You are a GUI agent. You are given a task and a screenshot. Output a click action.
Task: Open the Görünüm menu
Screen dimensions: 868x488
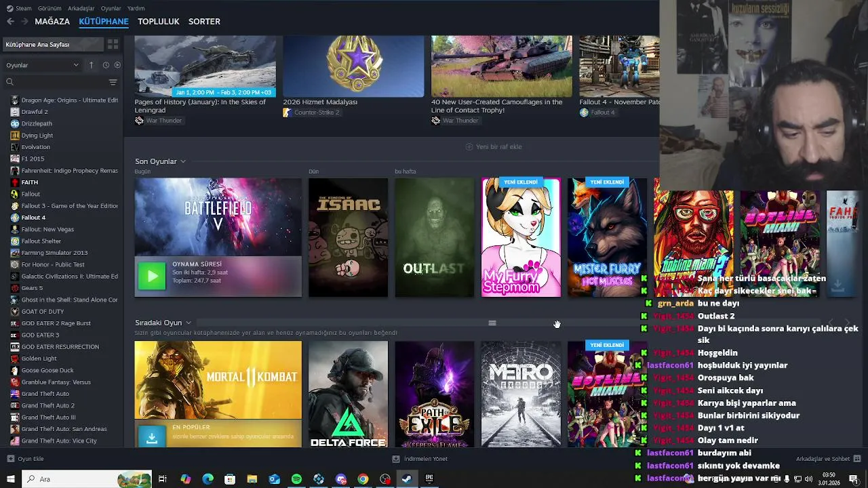50,8
